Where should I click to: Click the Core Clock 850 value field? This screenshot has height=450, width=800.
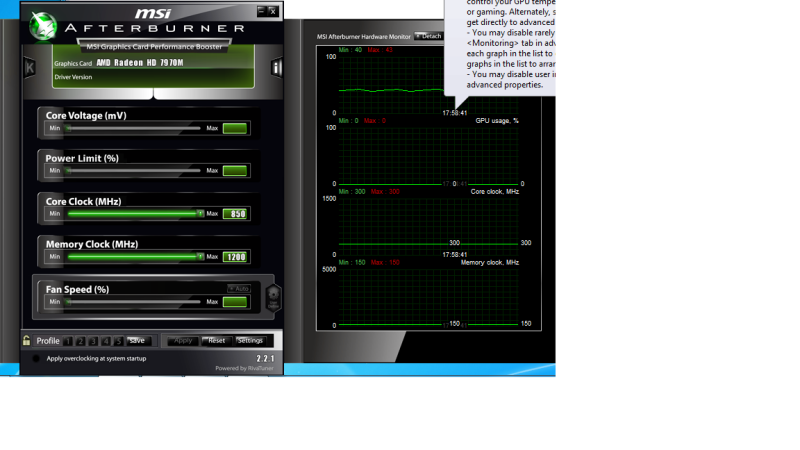[x=235, y=214]
